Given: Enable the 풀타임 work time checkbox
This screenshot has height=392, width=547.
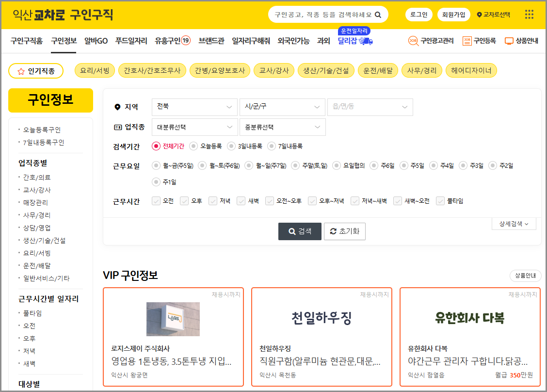Looking at the screenshot, I should tap(440, 201).
